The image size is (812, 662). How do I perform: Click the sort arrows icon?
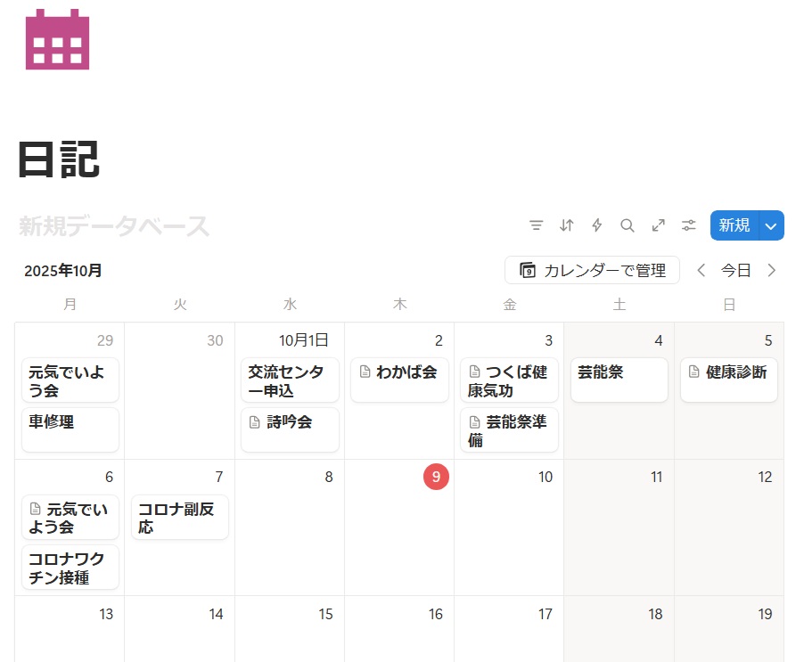[567, 225]
